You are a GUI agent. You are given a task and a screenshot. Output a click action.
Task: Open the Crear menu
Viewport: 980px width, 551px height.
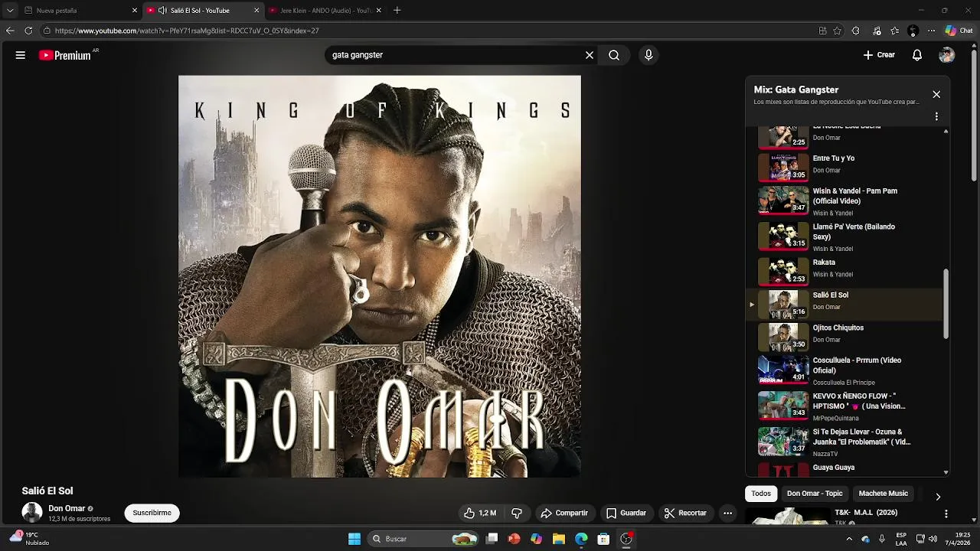point(879,55)
